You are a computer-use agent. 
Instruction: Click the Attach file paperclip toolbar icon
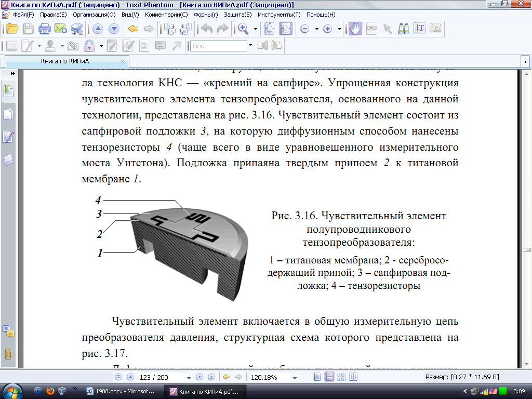pyautogui.click(x=73, y=46)
